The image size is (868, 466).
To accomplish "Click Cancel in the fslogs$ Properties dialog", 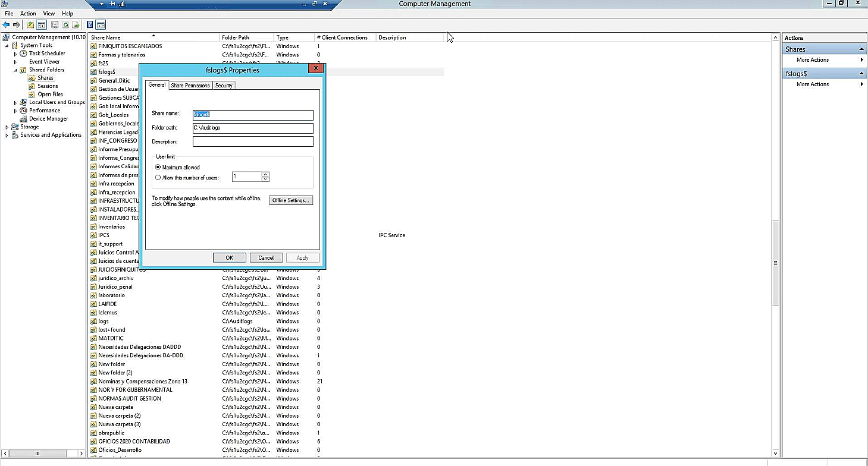I will pyautogui.click(x=266, y=257).
